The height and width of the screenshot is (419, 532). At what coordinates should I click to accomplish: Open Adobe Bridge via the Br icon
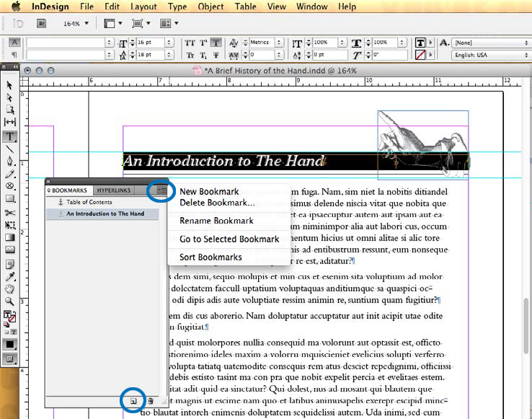tap(43, 23)
